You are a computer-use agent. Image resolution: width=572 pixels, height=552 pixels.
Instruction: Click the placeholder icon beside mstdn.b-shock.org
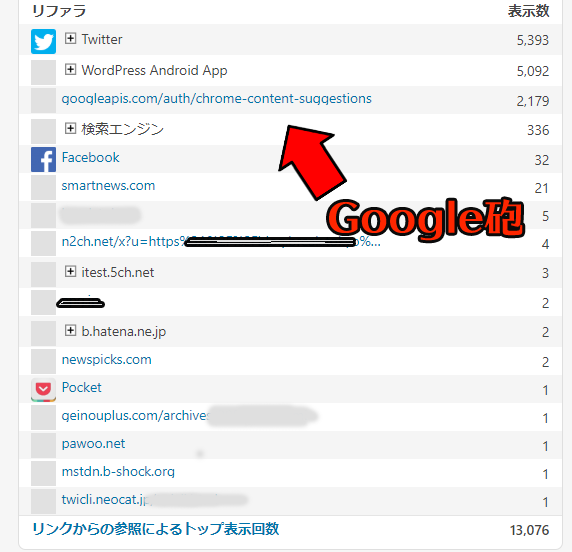(43, 474)
